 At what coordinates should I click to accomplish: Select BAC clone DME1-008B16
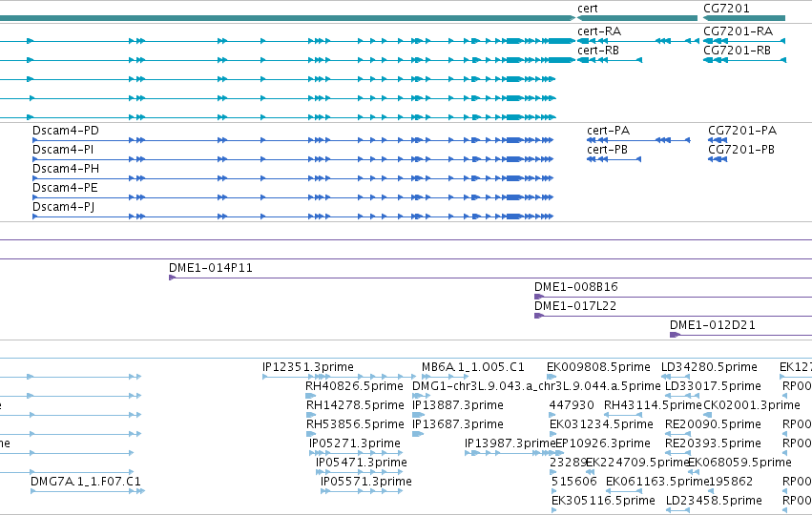(576, 287)
